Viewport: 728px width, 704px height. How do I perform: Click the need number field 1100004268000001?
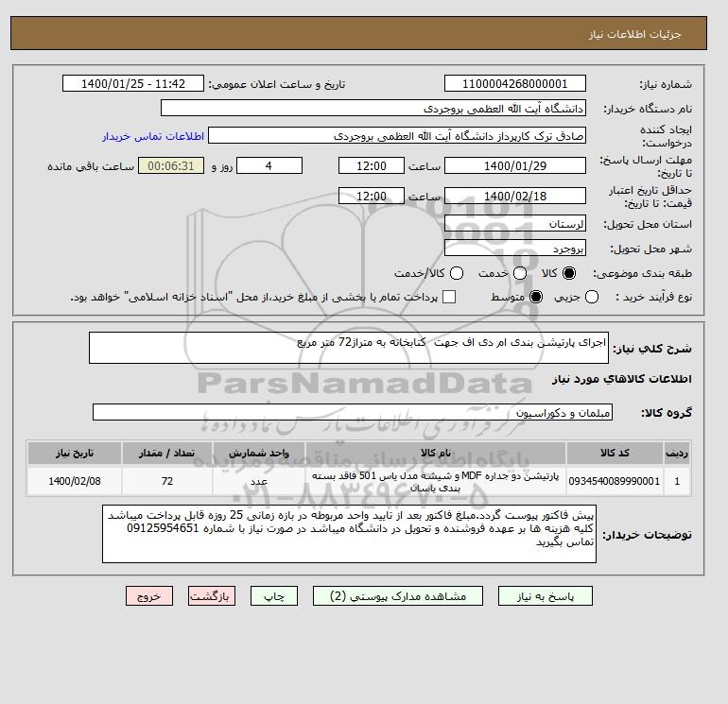point(515,83)
